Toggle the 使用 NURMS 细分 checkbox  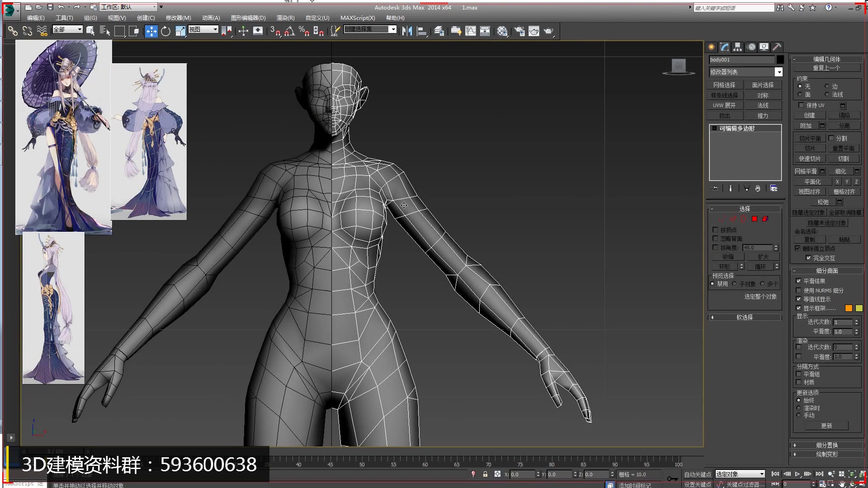pyautogui.click(x=799, y=291)
